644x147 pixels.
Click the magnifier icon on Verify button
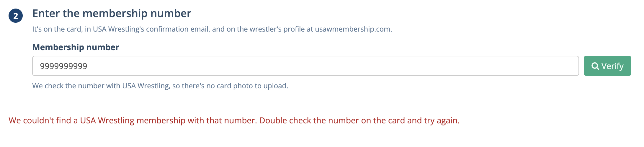click(595, 66)
